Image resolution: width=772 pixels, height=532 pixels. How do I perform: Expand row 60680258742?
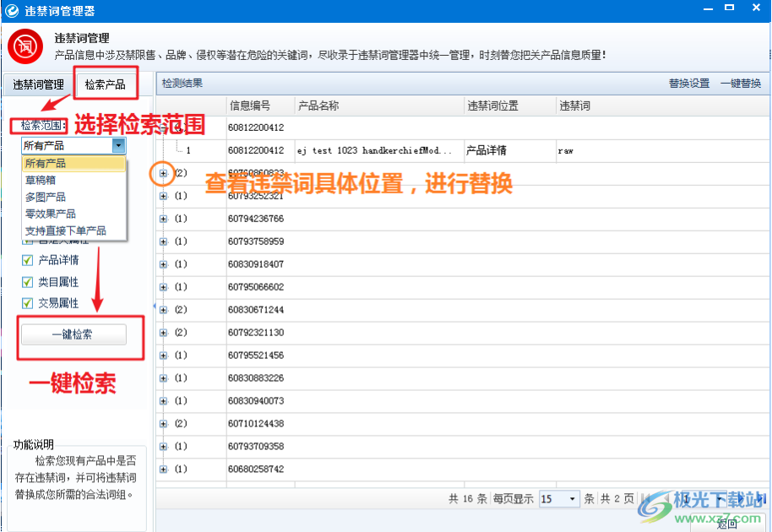164,469
